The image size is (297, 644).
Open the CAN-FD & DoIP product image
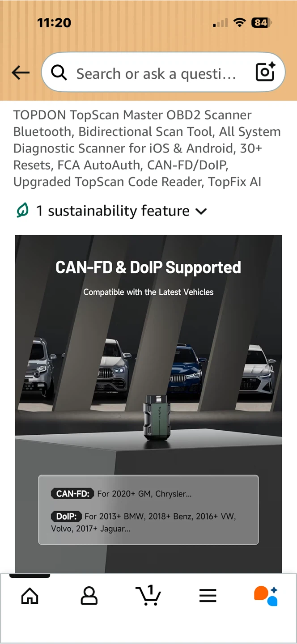pyautogui.click(x=148, y=404)
